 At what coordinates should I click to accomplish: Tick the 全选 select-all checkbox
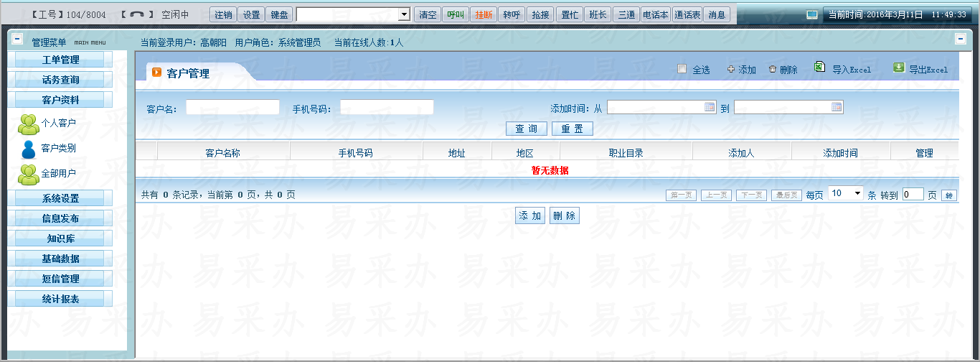[x=682, y=69]
